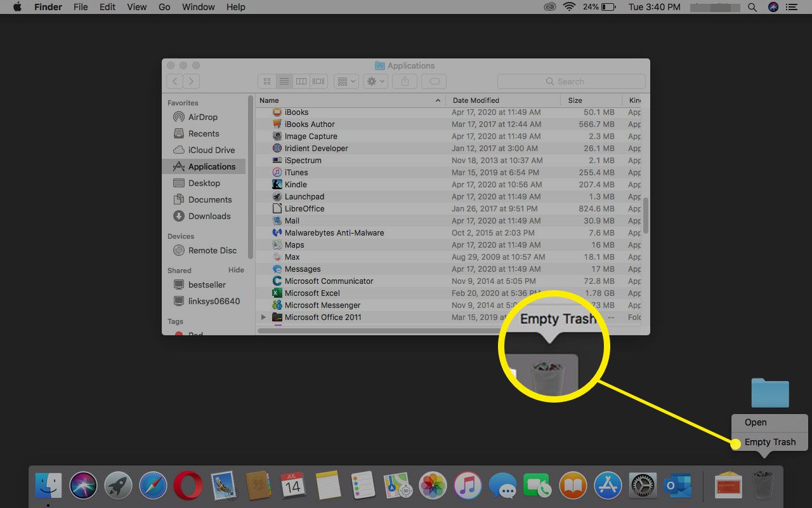
Task: Open Photos app in Dock
Action: click(433, 486)
